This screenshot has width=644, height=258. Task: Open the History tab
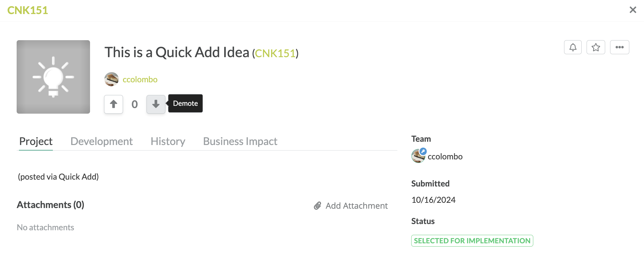pyautogui.click(x=168, y=141)
